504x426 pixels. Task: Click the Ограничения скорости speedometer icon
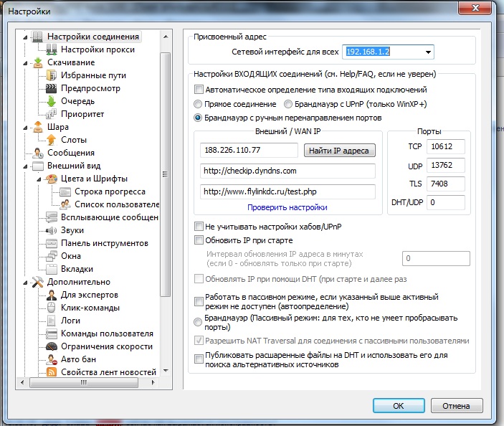[x=52, y=346]
